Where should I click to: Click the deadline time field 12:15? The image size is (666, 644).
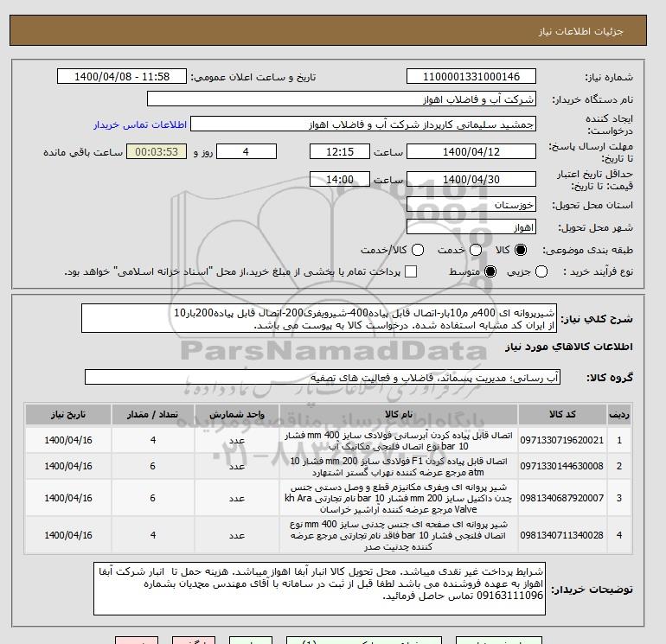(x=340, y=151)
